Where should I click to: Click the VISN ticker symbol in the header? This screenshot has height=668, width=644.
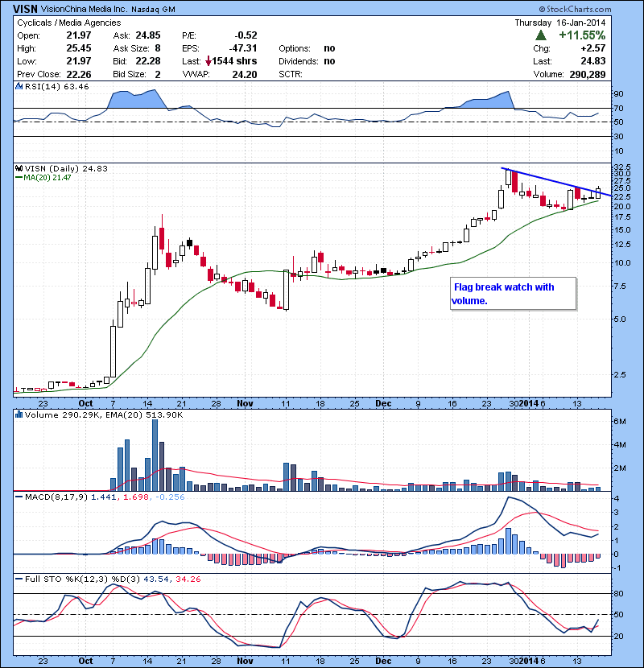click(x=25, y=9)
